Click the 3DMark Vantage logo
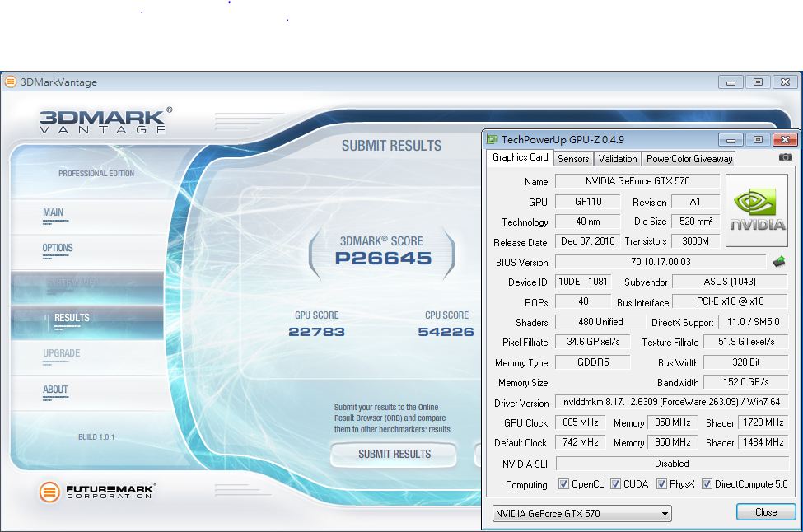The height and width of the screenshot is (532, 803). [x=105, y=120]
